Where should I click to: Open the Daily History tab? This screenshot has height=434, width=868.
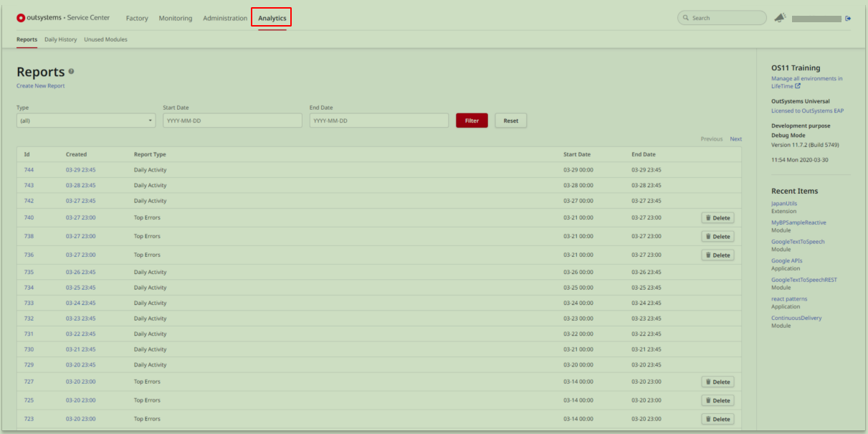(60, 39)
